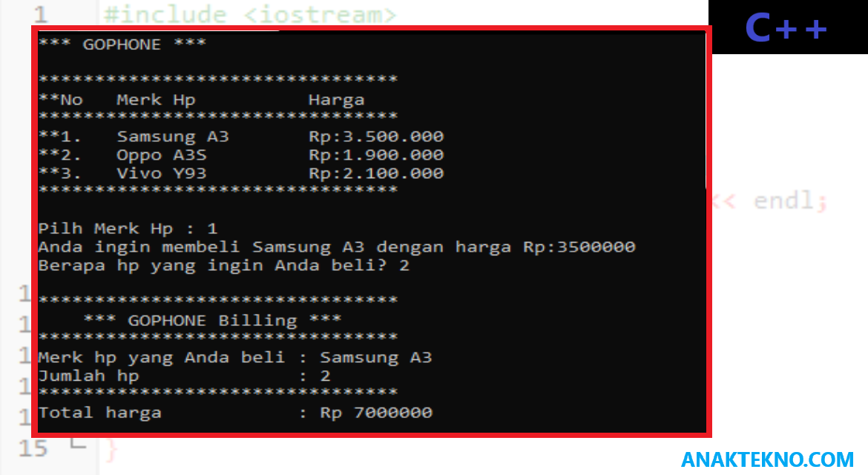The image size is (868, 475).
Task: Click the #include iostream code line
Action: 250,14
